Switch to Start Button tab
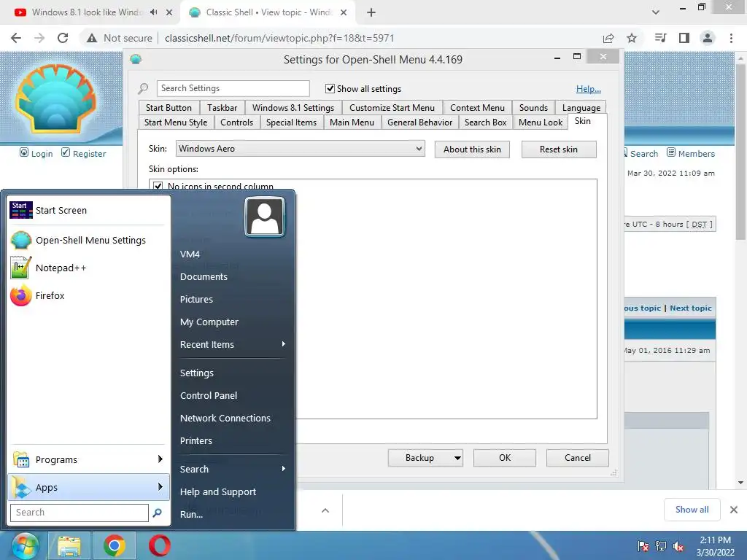 coord(169,108)
